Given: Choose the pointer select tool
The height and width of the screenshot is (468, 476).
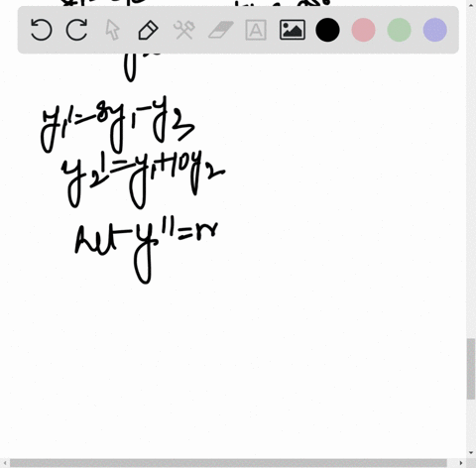Looking at the screenshot, I should click(112, 30).
